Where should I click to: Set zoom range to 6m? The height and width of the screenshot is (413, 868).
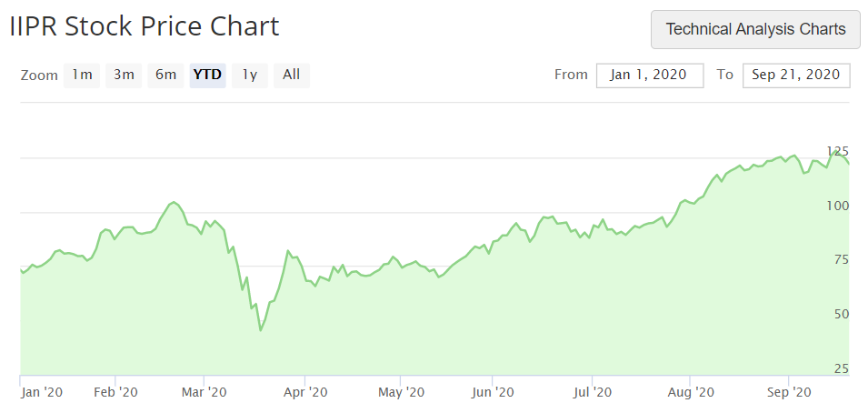(166, 75)
